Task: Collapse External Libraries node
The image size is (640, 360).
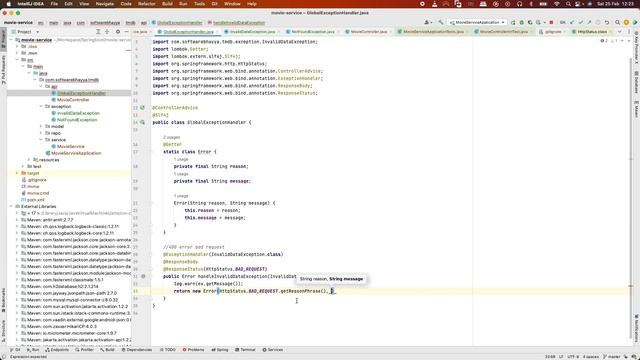Action: coord(11,207)
